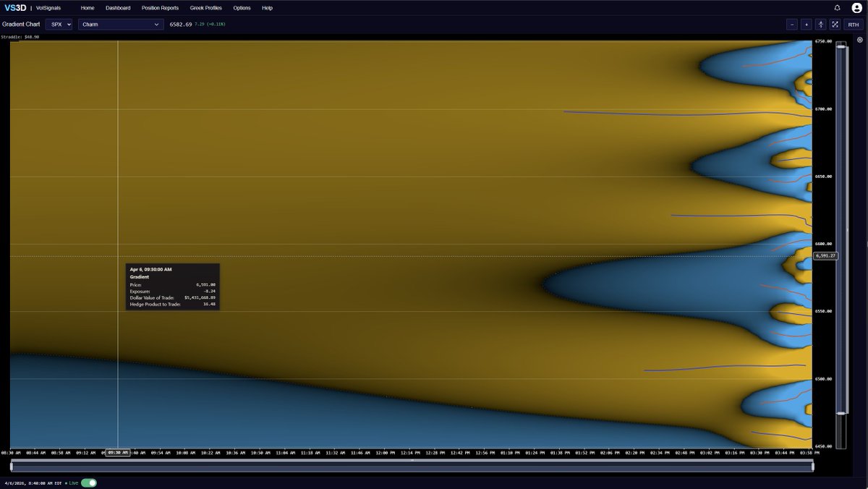
Task: Open the notifications bell
Action: pos(837,7)
